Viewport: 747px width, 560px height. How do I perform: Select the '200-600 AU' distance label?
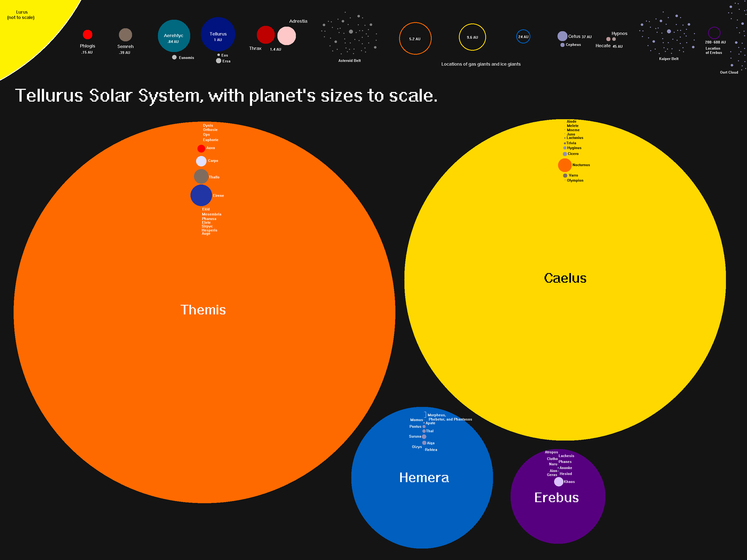[715, 42]
